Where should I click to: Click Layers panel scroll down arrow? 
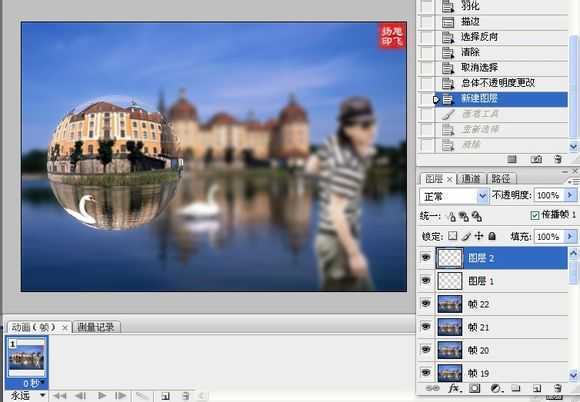[573, 375]
